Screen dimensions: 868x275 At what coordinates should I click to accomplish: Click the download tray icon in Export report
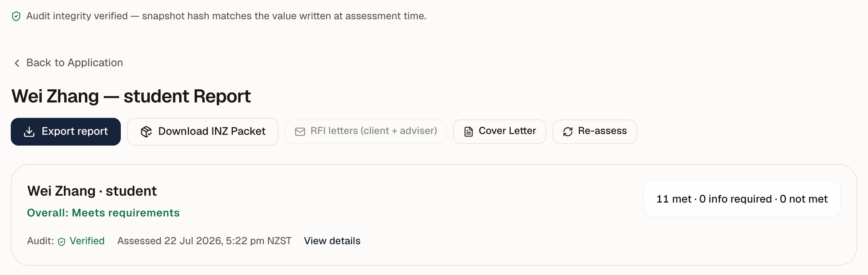coord(29,132)
